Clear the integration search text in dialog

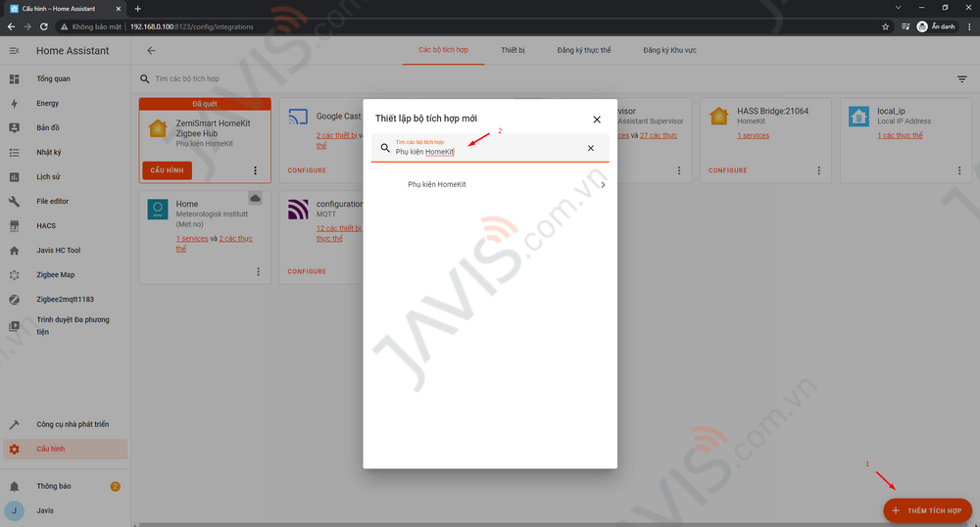click(591, 148)
